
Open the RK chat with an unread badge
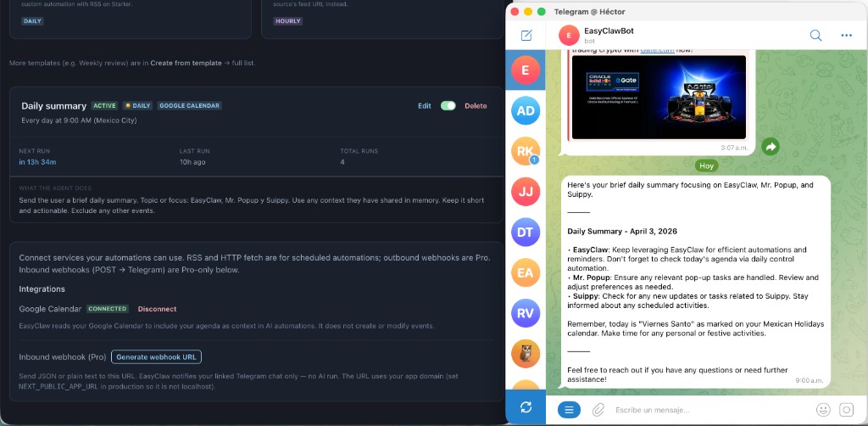click(x=526, y=151)
